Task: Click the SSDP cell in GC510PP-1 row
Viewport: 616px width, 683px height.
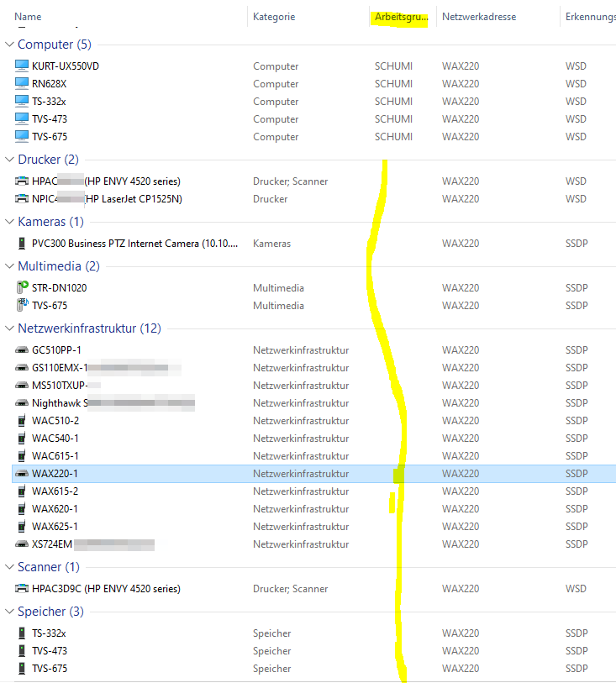Action: coord(577,349)
